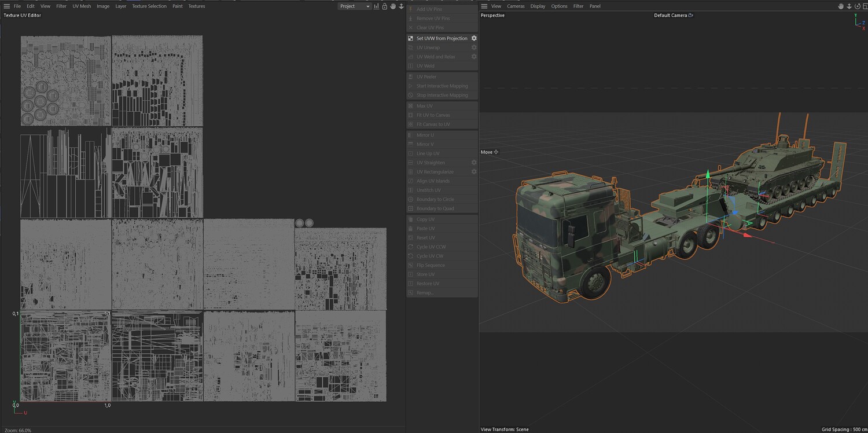Screen dimensions: 868x433
Task: Open UV Unwrap settings gear
Action: click(474, 47)
